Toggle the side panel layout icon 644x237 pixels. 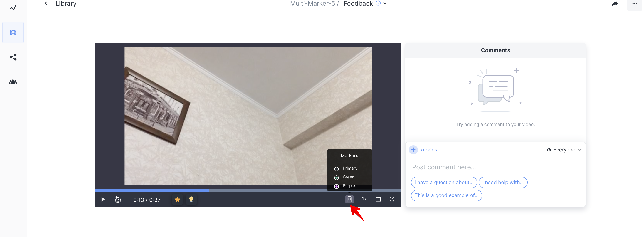[378, 199]
